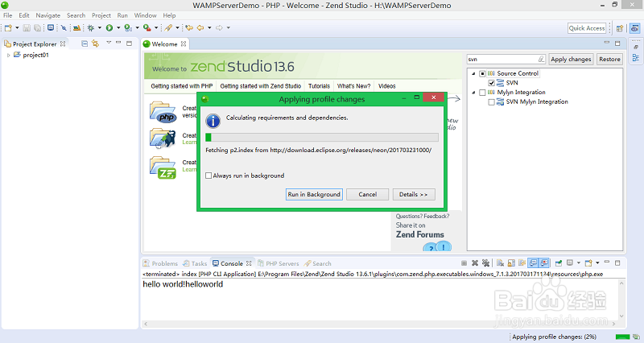Click the New wizard toolbar icon
The height and width of the screenshot is (343, 644).
click(x=8, y=28)
